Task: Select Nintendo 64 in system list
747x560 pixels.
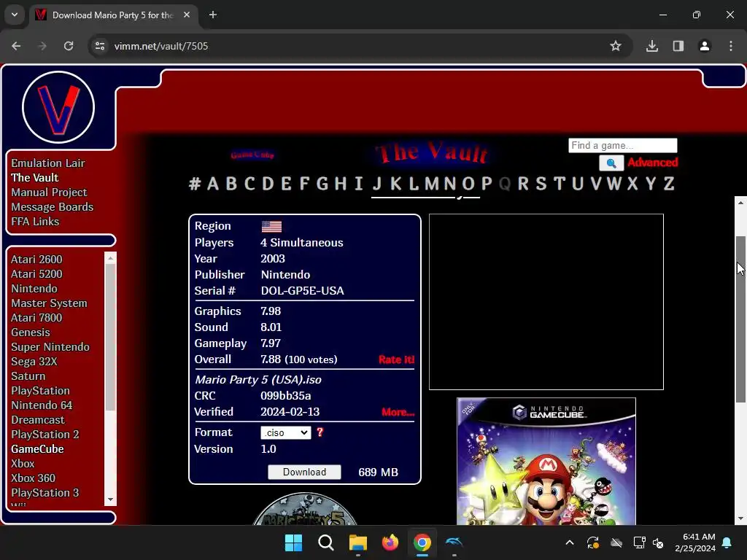Action: (42, 405)
